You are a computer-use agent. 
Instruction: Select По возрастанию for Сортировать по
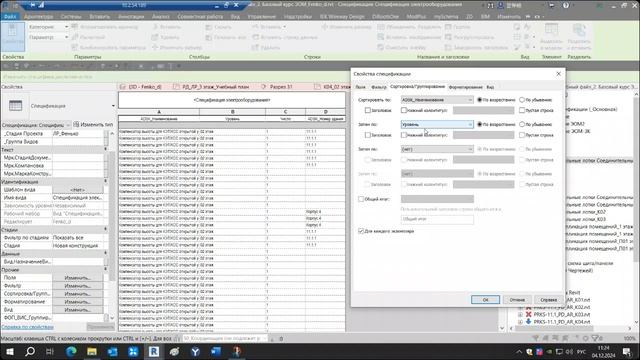click(x=480, y=100)
